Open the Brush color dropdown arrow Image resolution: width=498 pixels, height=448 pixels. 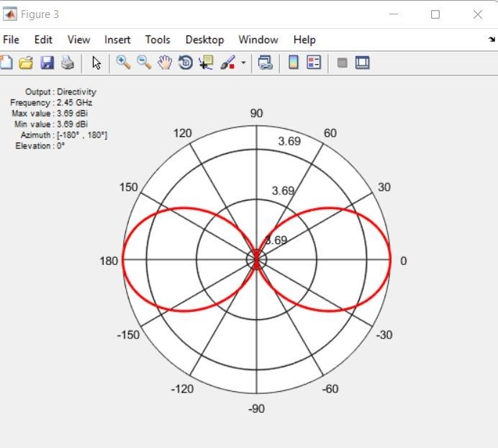point(243,63)
